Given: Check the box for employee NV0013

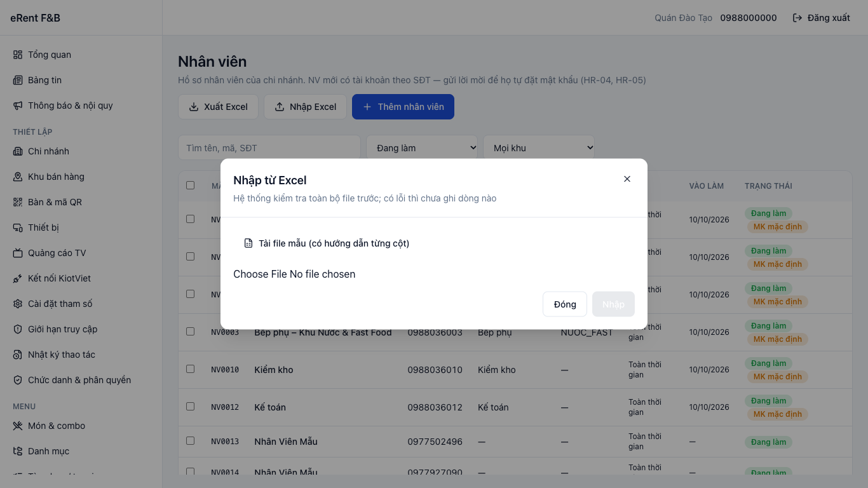Looking at the screenshot, I should [x=191, y=441].
